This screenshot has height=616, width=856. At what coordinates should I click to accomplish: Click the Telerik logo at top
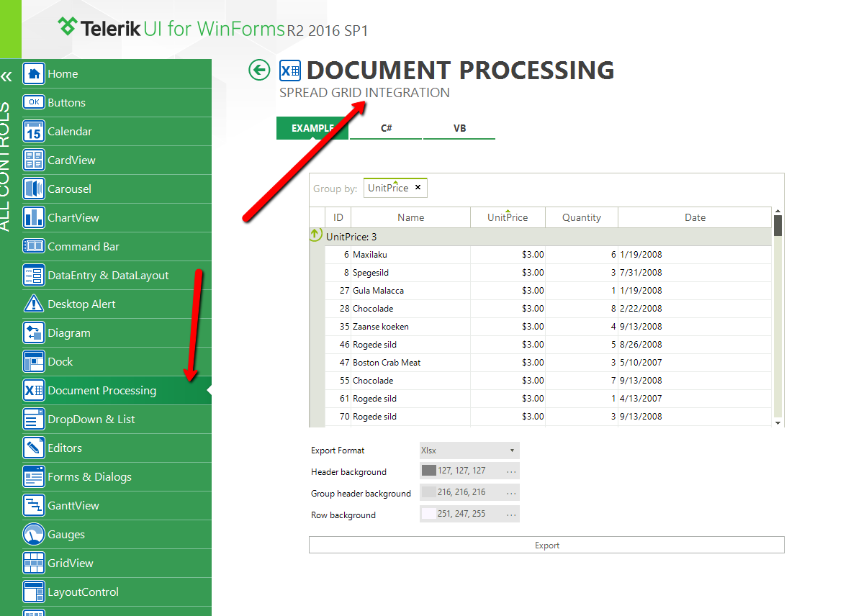(x=68, y=26)
